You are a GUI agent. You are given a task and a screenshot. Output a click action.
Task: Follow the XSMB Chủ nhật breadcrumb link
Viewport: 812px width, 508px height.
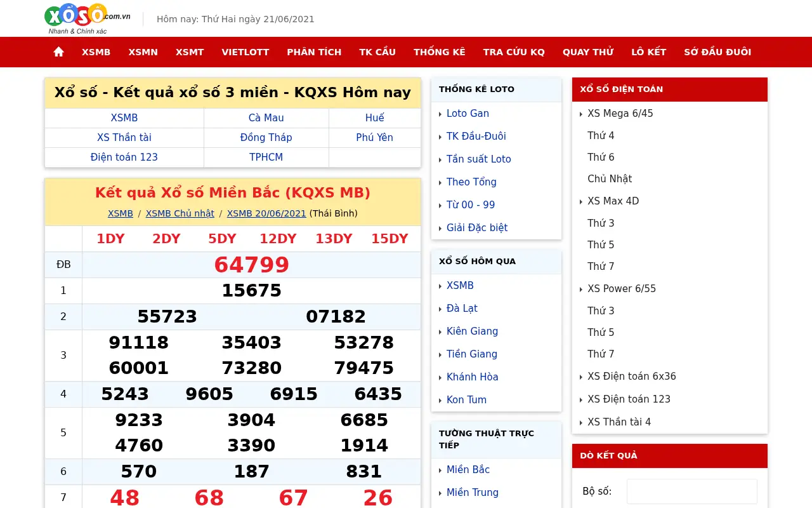pos(180,213)
